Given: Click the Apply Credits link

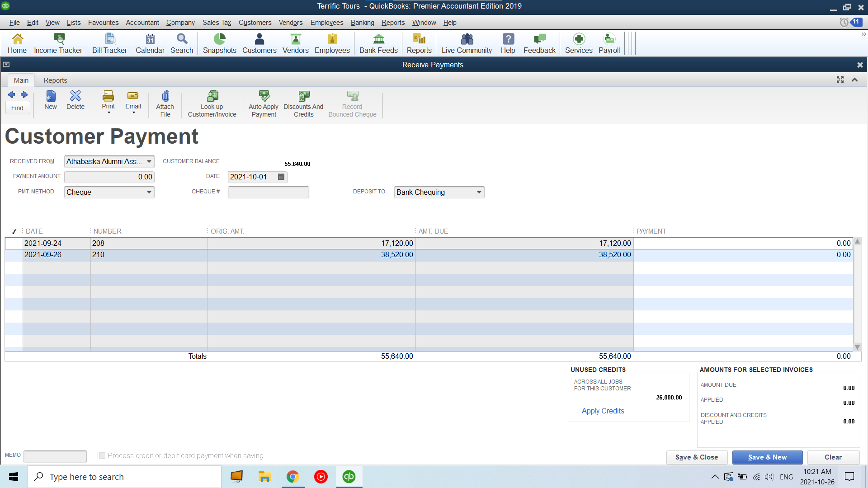Looking at the screenshot, I should click(x=603, y=411).
